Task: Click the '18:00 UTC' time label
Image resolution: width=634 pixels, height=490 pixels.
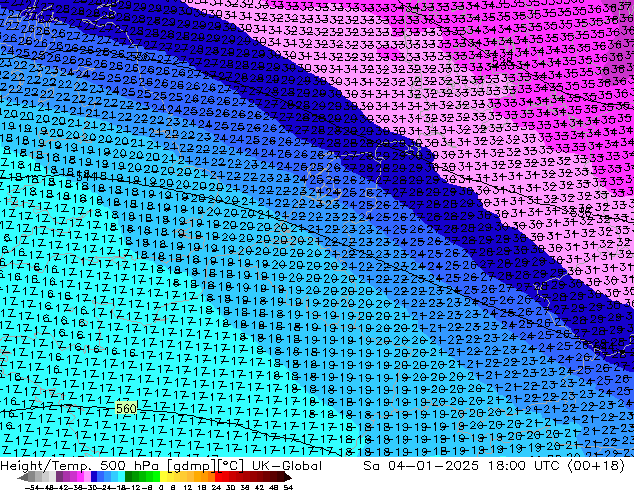Action: (523, 466)
